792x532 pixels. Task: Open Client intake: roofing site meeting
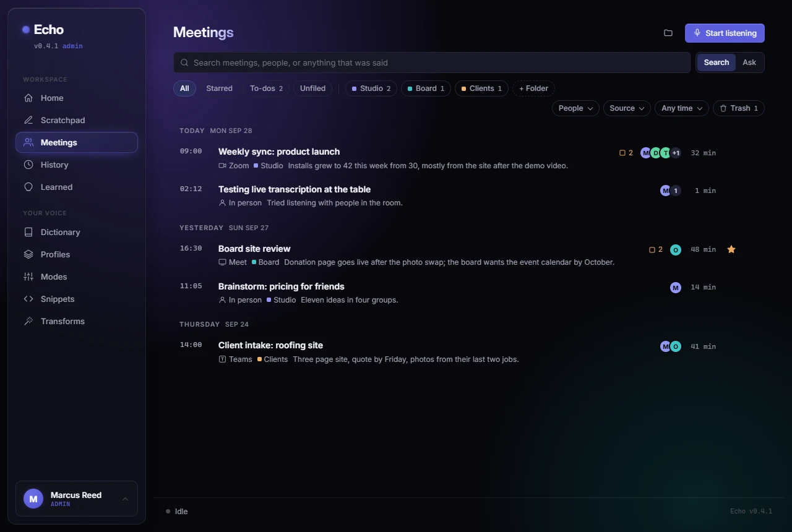click(270, 345)
